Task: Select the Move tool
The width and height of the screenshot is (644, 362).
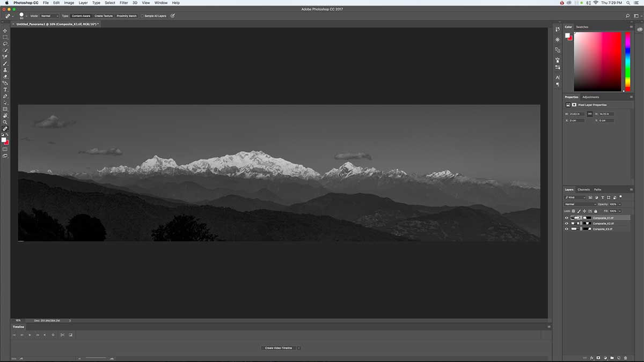Action: click(5, 31)
